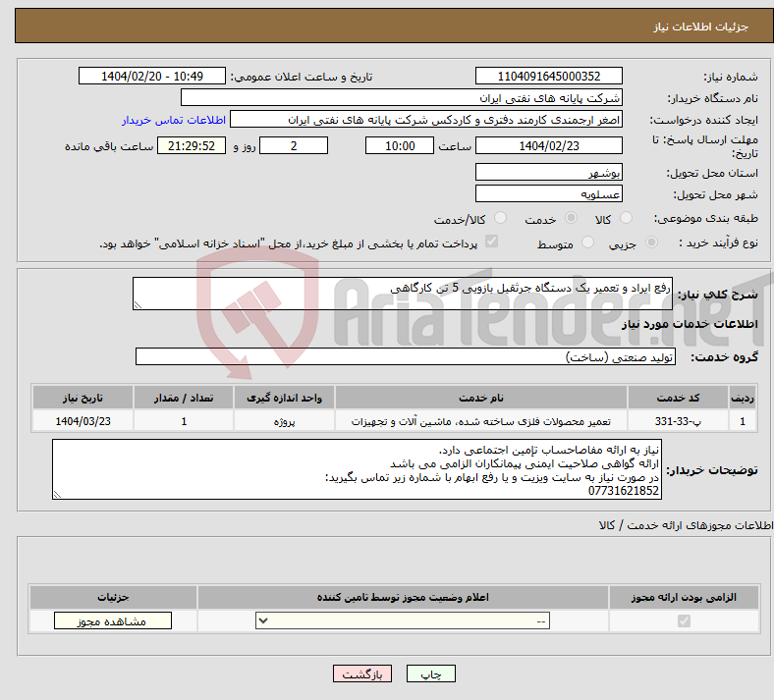
Task: Click the city field عسلویه
Action: (x=548, y=193)
